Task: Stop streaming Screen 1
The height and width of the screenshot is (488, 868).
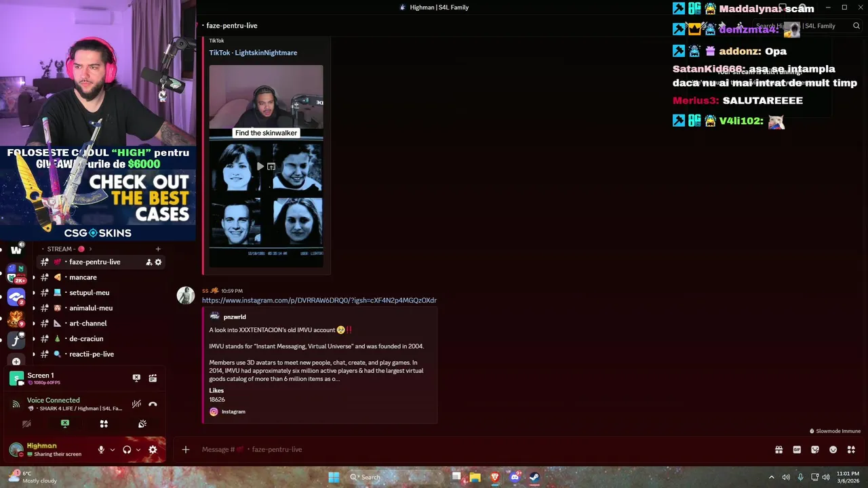Action: (x=136, y=378)
